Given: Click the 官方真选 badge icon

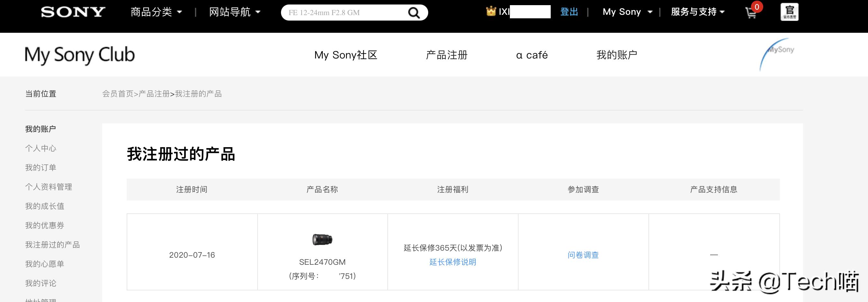Looking at the screenshot, I should (x=790, y=12).
